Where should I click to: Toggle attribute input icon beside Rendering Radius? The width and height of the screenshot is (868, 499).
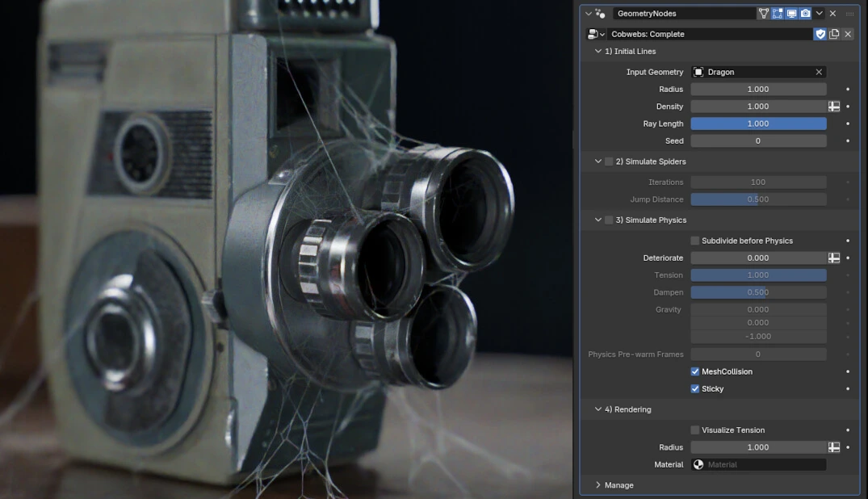[833, 447]
